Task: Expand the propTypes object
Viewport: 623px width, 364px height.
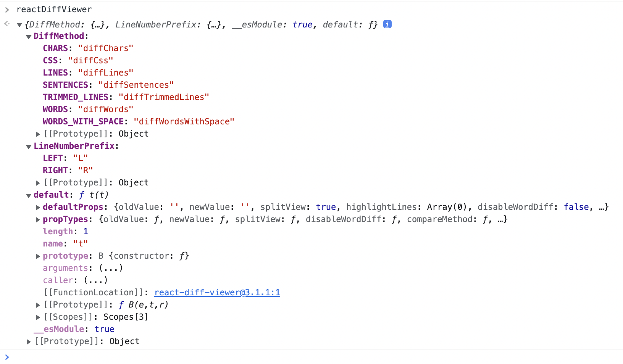Action: tap(38, 219)
